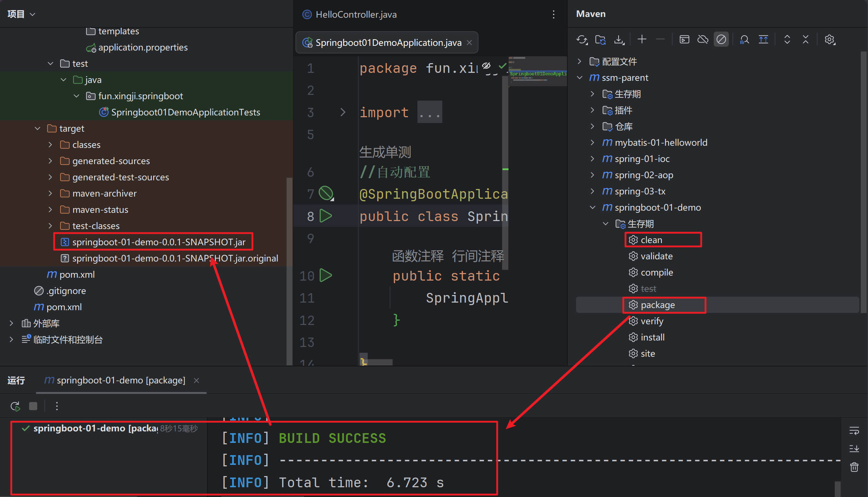
Task: Toggle Maven offline mode icon
Action: pyautogui.click(x=703, y=39)
